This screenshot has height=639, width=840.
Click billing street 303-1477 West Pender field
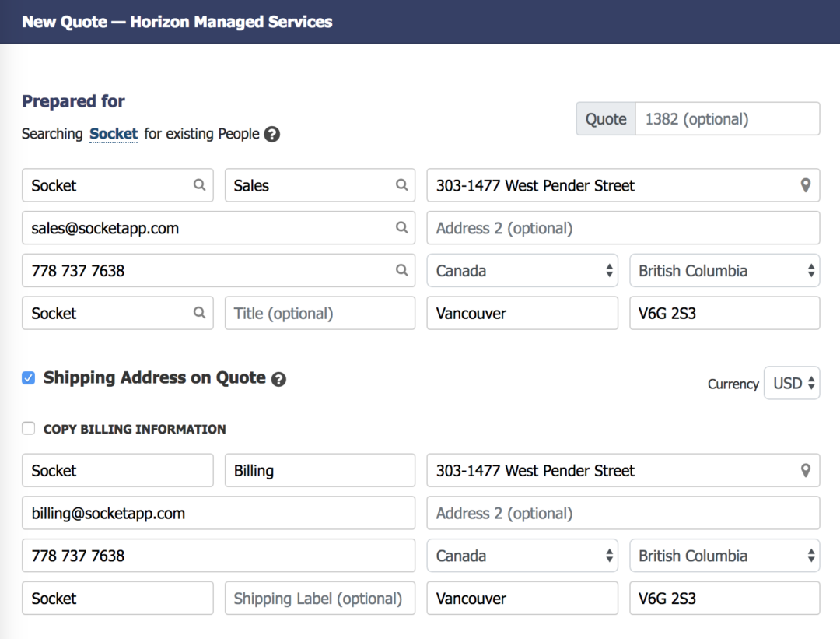tap(623, 185)
